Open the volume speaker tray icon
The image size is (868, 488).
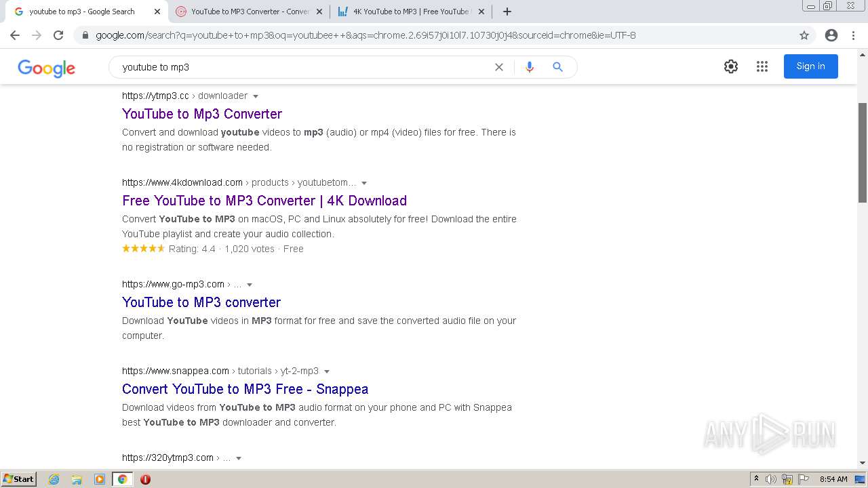tap(771, 479)
